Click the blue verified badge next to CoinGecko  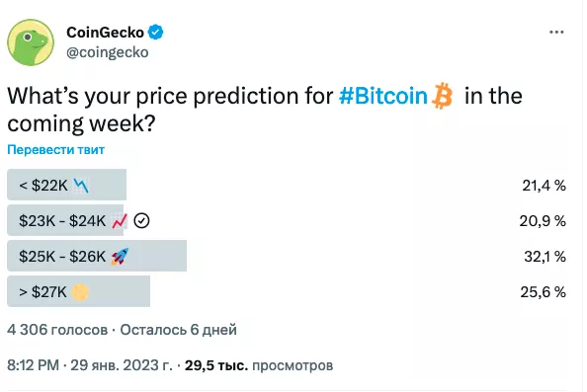[156, 33]
